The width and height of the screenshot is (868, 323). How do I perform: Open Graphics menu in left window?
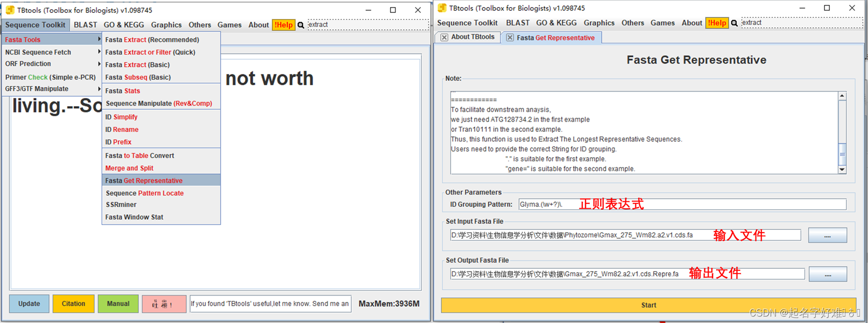pyautogui.click(x=166, y=25)
